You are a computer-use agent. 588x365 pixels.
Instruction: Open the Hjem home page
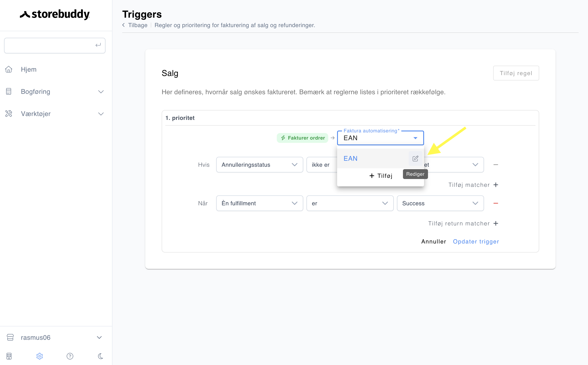[x=29, y=69]
